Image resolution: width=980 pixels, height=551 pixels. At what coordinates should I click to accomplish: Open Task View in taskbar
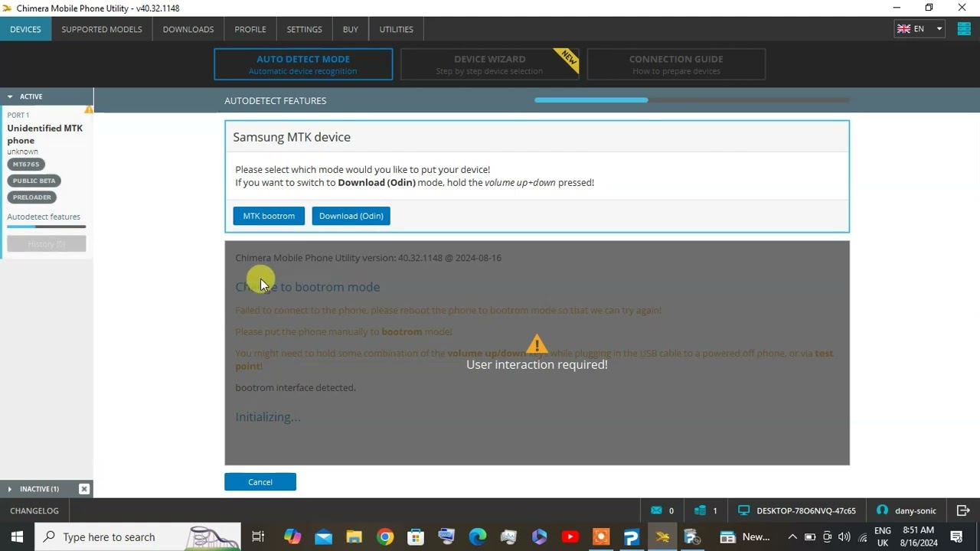[258, 536]
